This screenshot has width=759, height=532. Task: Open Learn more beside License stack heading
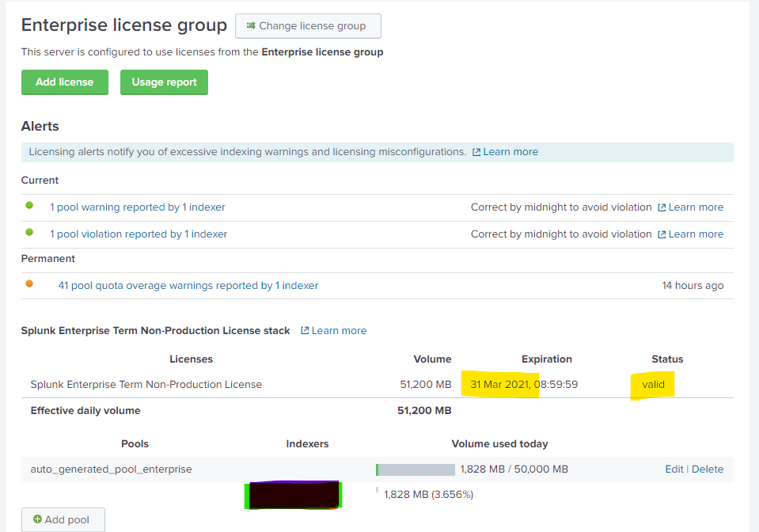coord(339,331)
